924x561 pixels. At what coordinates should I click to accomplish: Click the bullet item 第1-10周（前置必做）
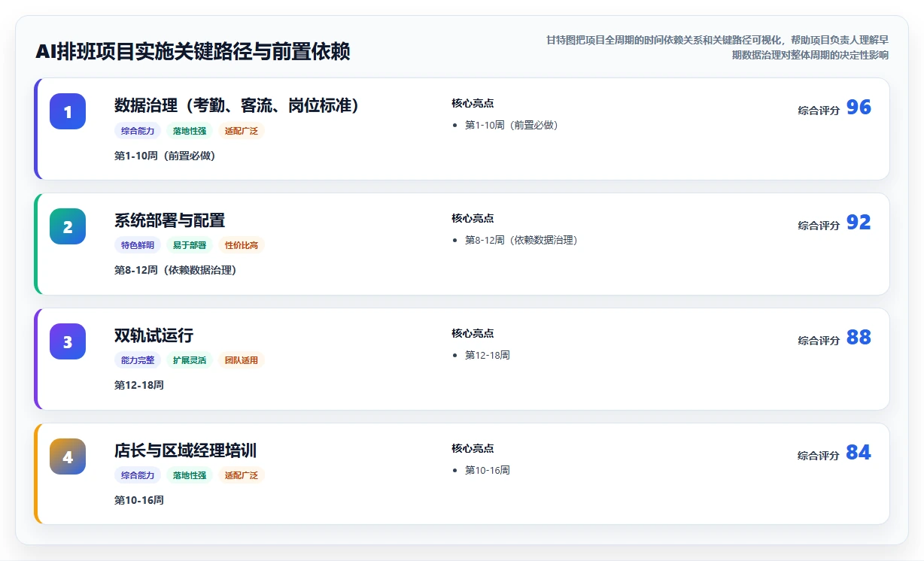[x=512, y=125]
